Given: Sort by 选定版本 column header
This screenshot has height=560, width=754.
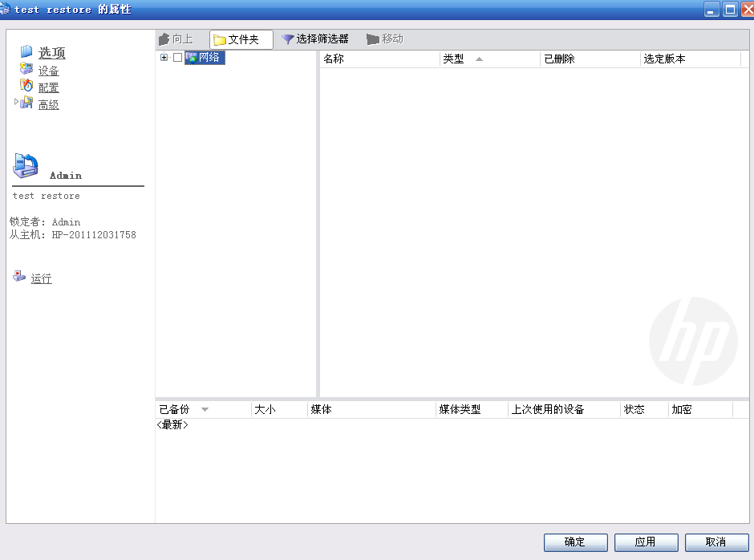Looking at the screenshot, I should pos(691,59).
